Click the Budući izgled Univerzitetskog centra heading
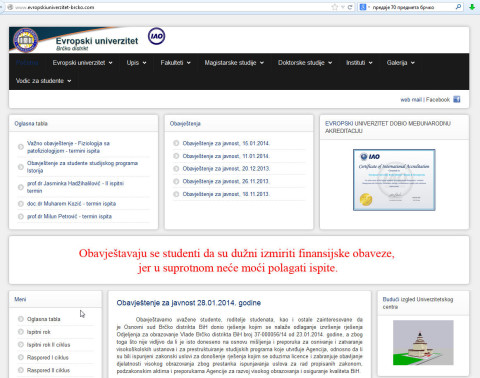 (x=418, y=303)
